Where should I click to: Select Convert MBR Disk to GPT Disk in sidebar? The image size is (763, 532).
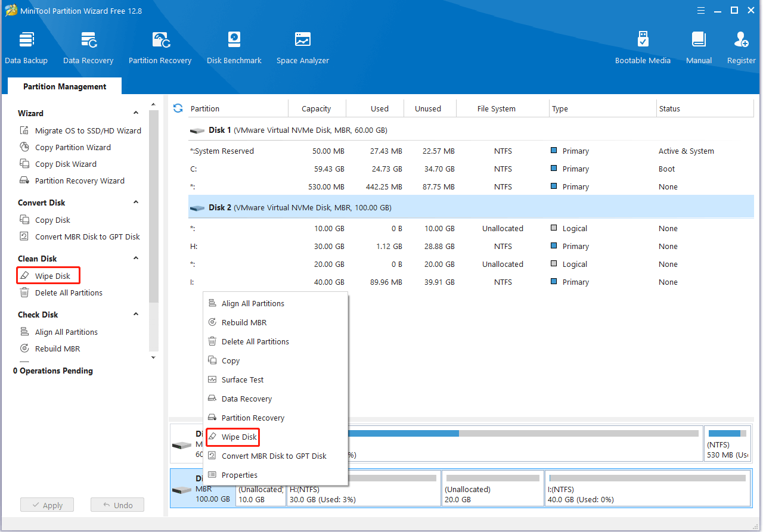(80, 237)
